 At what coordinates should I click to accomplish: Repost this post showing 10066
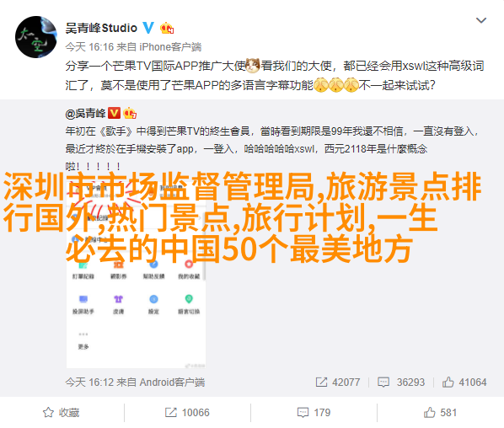pyautogui.click(x=187, y=412)
